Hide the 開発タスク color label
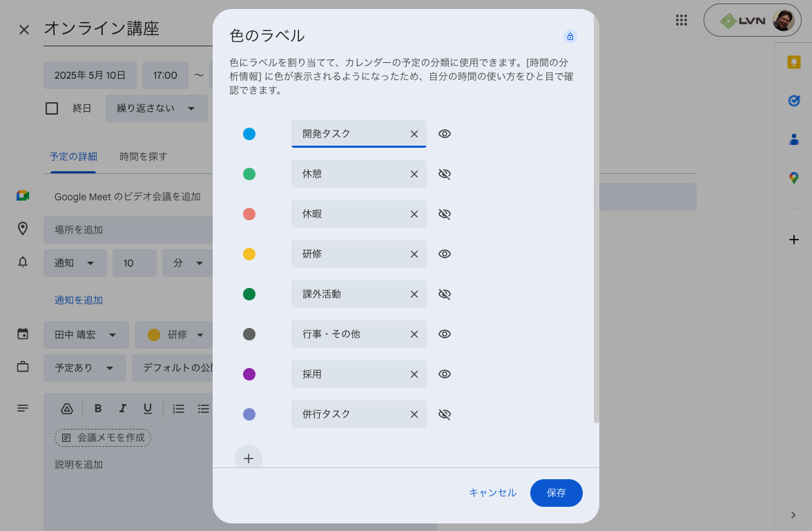The image size is (812, 531). tap(445, 133)
